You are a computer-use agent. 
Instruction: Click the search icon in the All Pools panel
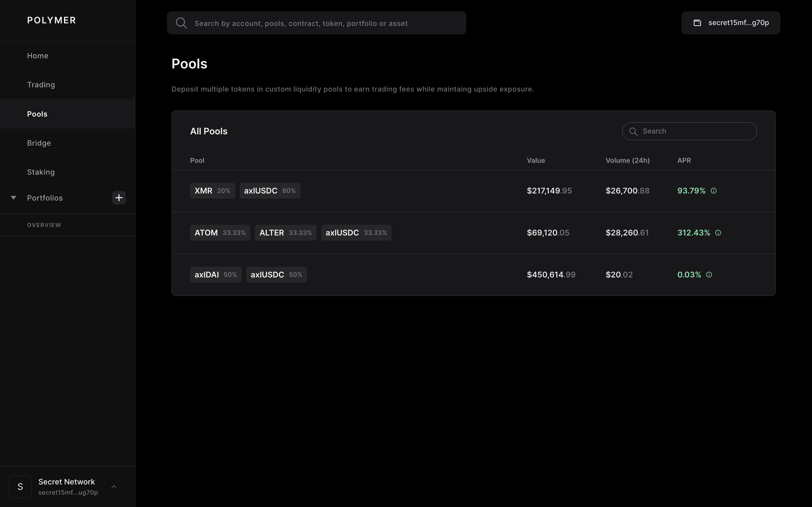pos(634,131)
